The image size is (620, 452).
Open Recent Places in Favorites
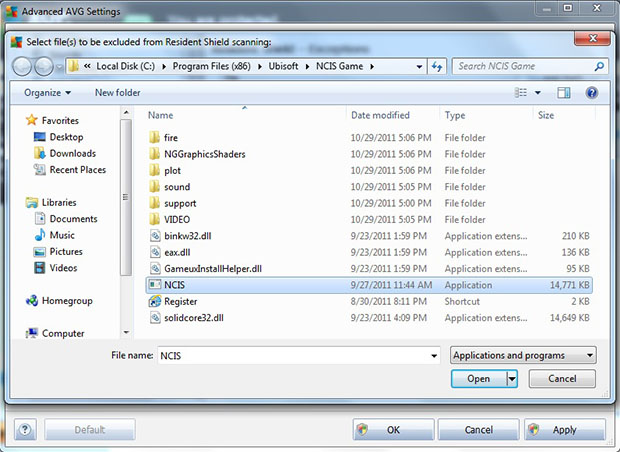[70, 170]
